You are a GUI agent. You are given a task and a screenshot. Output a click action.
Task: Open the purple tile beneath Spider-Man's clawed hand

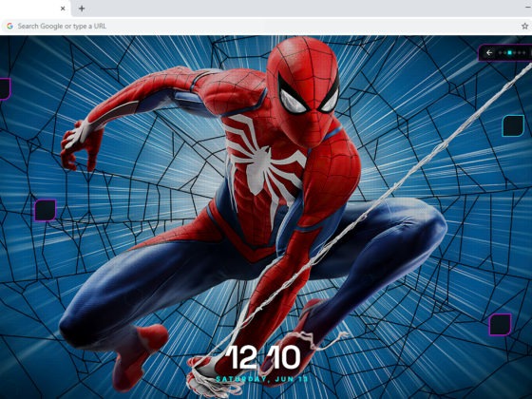pyautogui.click(x=46, y=210)
